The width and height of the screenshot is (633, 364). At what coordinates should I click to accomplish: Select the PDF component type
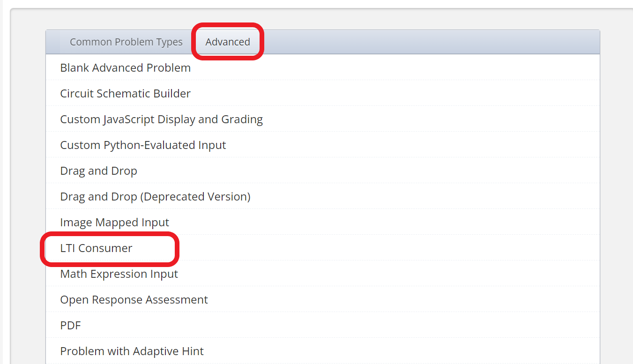[x=70, y=325]
